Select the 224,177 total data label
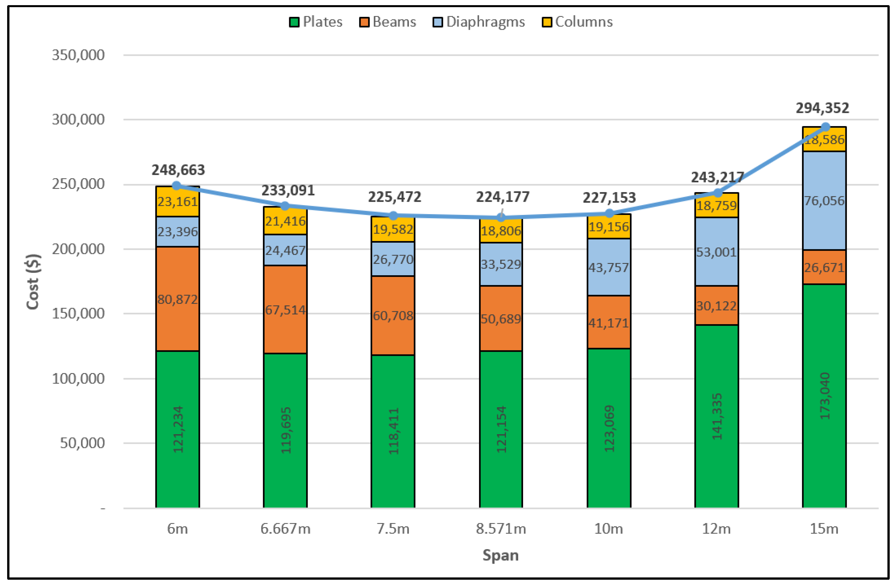 coord(502,197)
